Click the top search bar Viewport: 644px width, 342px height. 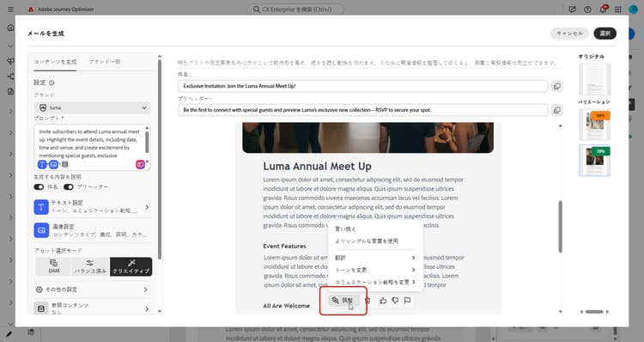(x=295, y=9)
